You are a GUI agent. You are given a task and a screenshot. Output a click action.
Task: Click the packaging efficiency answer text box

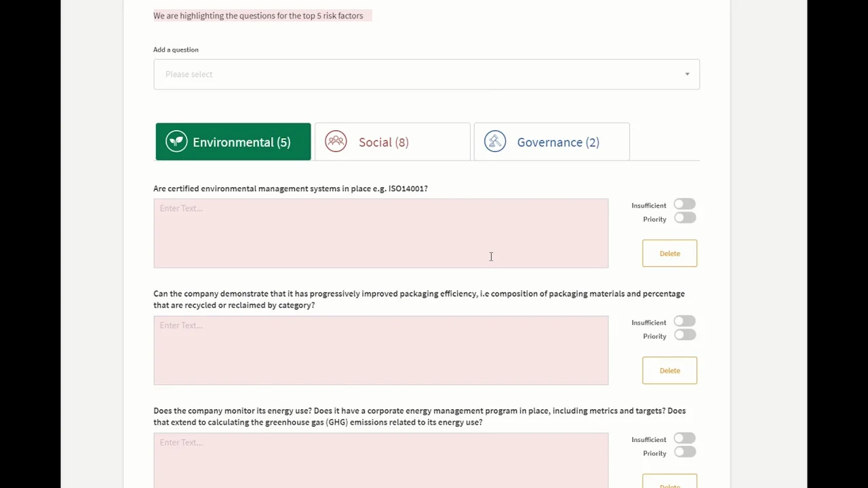pyautogui.click(x=380, y=350)
